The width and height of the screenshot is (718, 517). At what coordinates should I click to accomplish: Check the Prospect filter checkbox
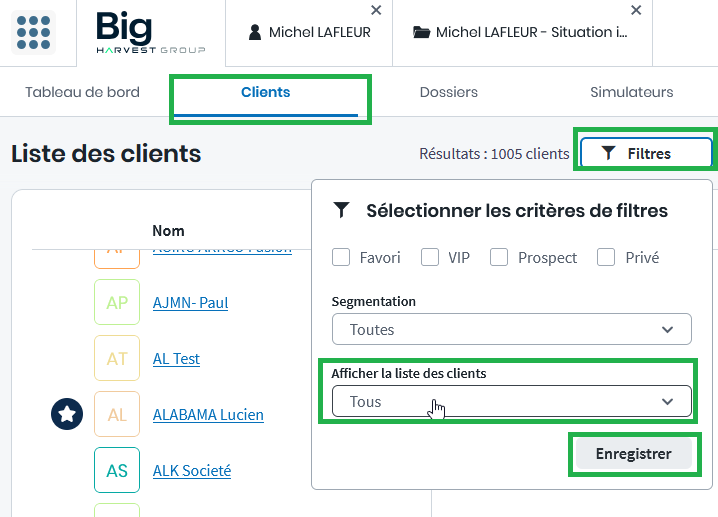499,257
